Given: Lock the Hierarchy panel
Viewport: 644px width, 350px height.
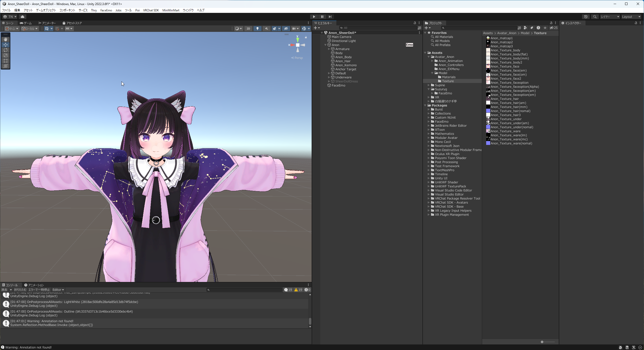Looking at the screenshot, I should pos(415,23).
